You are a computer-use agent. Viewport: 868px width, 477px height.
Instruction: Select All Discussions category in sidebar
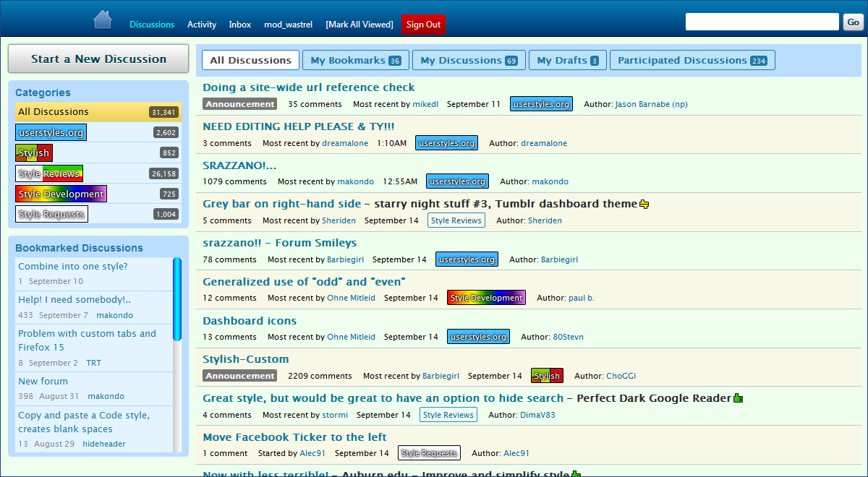[98, 112]
